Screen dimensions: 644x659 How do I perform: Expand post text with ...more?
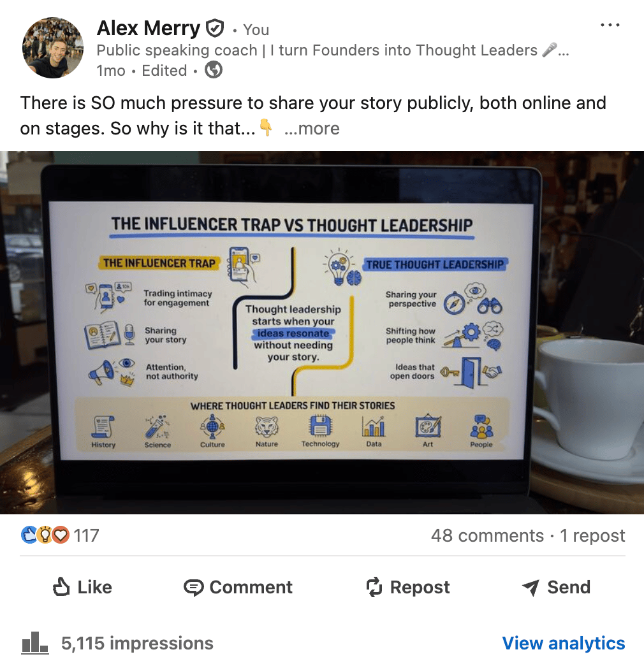(x=312, y=129)
